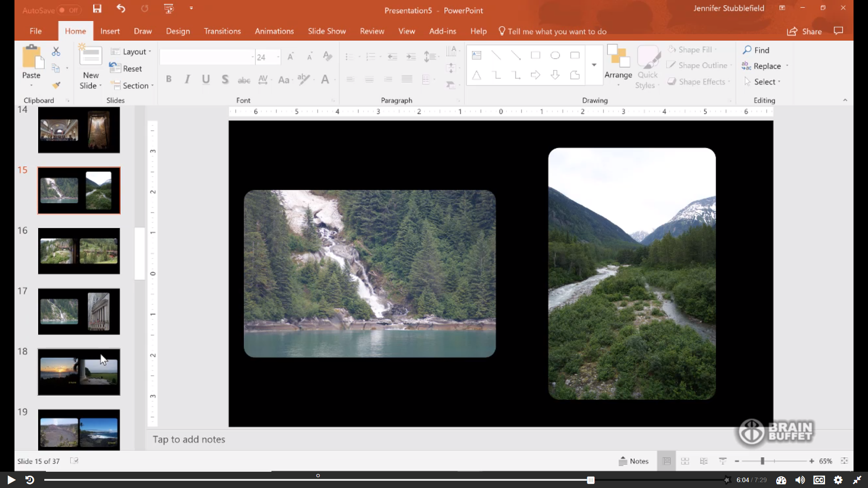Switch to Slide Sorter view
This screenshot has height=488, width=868.
click(x=685, y=461)
